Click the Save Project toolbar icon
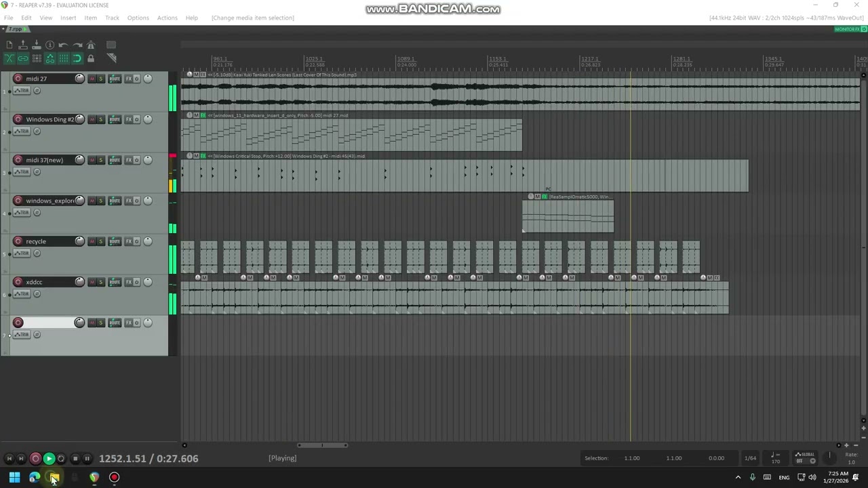This screenshot has height=488, width=868. pos(37,45)
